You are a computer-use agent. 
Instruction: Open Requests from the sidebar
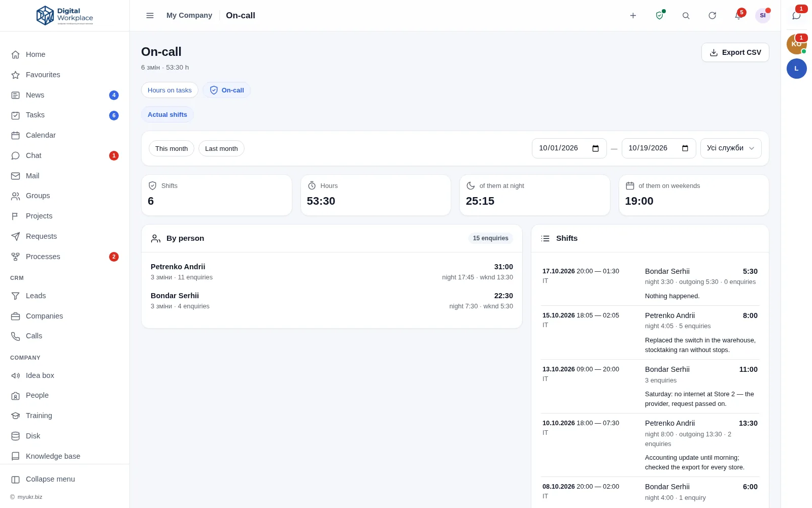click(x=65, y=236)
